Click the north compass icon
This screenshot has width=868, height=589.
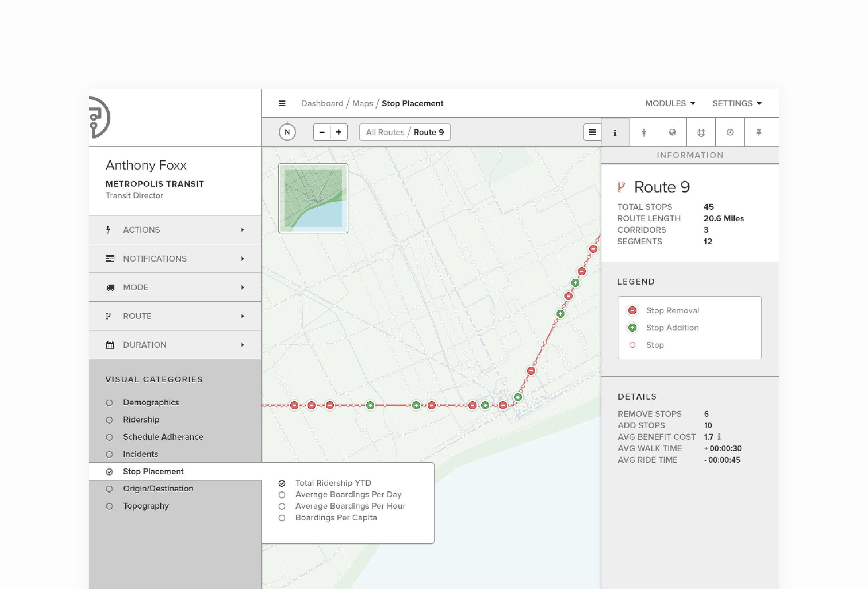pyautogui.click(x=287, y=132)
